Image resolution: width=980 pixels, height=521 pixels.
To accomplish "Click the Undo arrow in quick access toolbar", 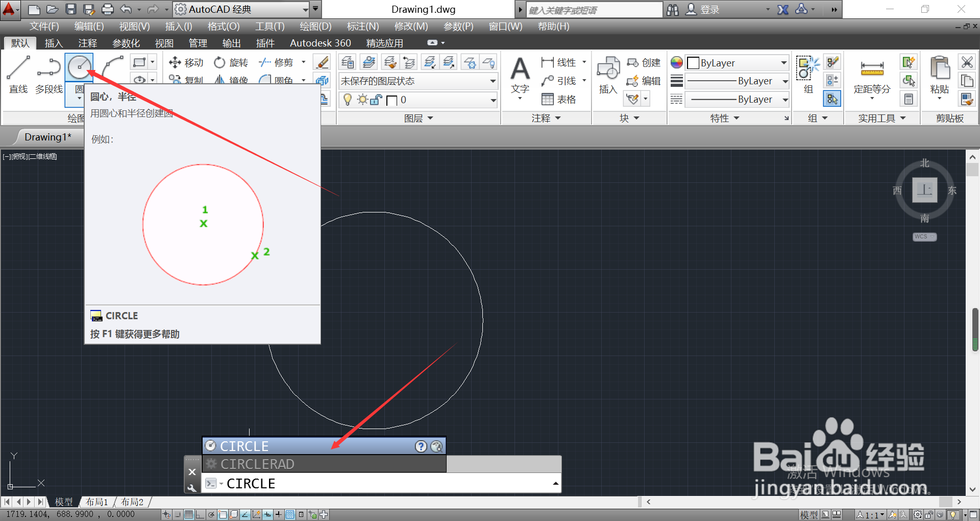I will tap(126, 9).
